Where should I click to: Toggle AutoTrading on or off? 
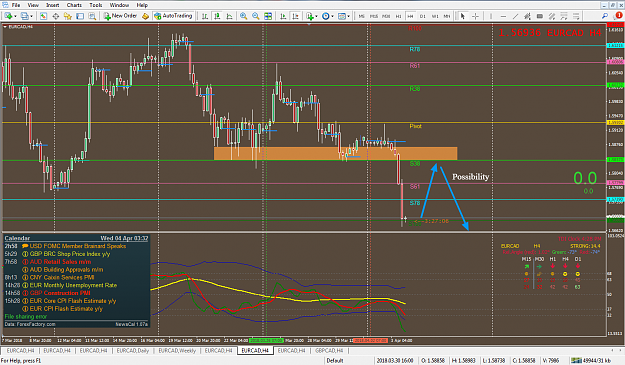tap(173, 16)
